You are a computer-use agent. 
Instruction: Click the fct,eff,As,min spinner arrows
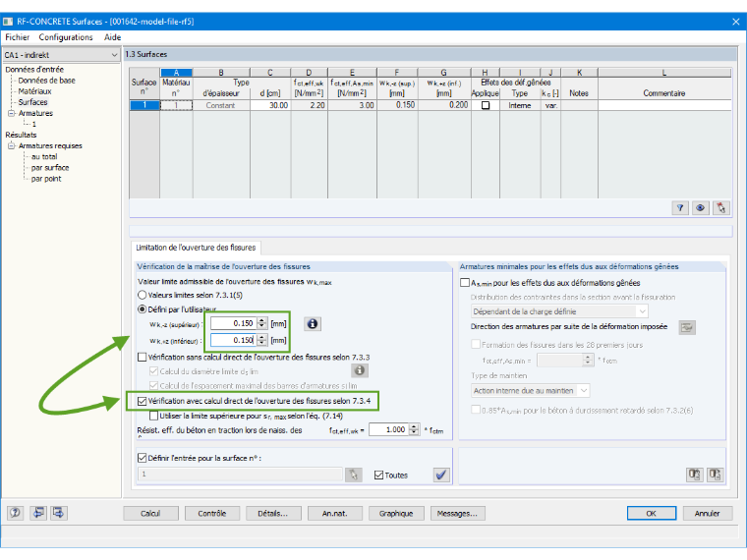pos(588,361)
